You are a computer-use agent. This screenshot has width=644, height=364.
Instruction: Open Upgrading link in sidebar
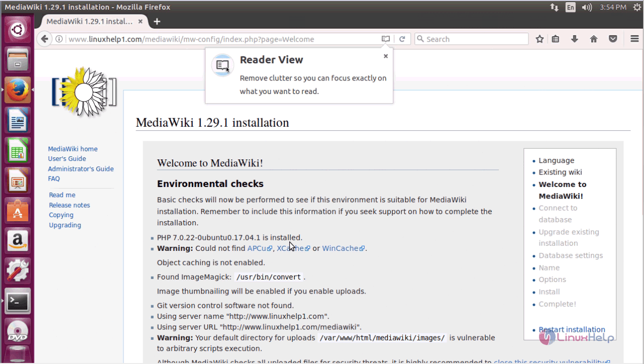[65, 225]
